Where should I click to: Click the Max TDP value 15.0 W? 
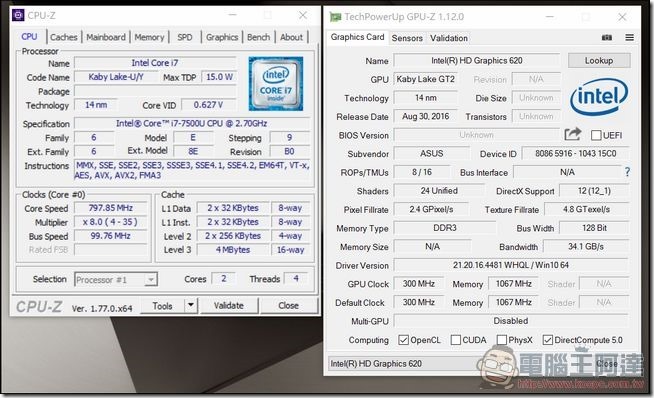(219, 77)
